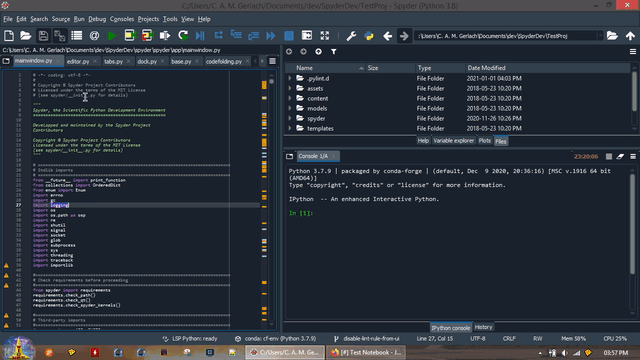Sort files by Type column
Image resolution: width=640 pixels, height=360 pixels.
pos(440,68)
